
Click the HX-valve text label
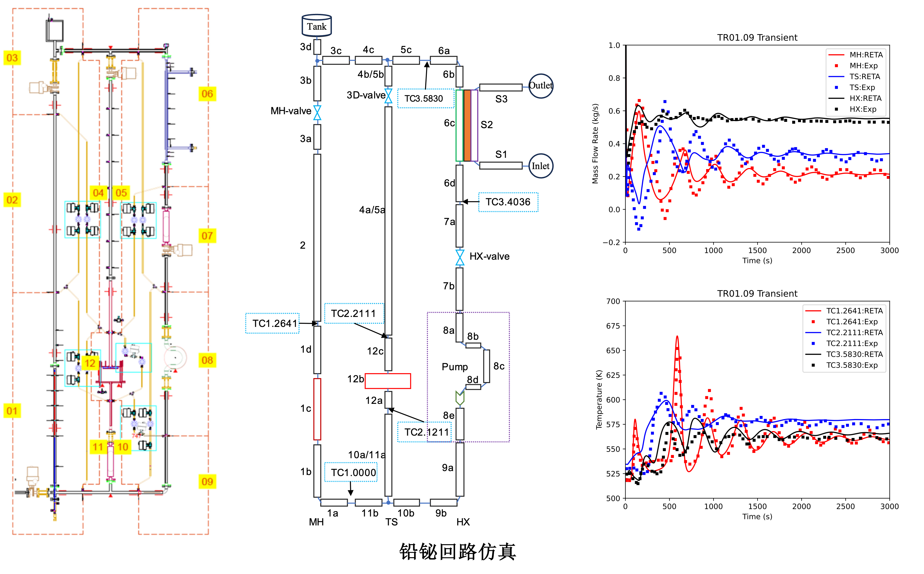pos(490,256)
